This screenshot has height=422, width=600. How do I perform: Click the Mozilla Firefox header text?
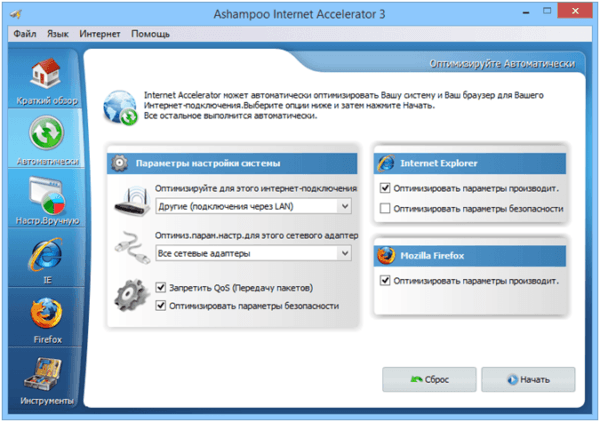(432, 256)
